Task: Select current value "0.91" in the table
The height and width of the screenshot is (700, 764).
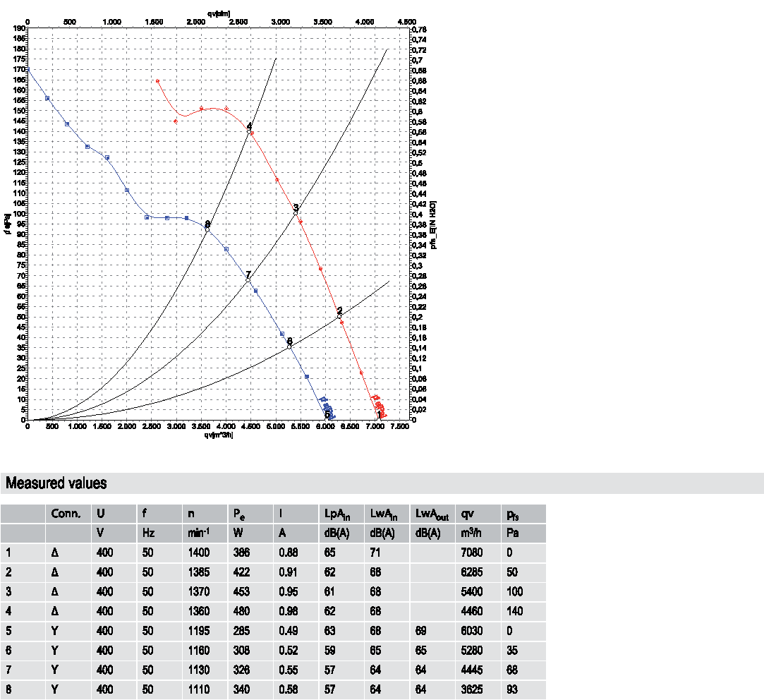Action: click(x=289, y=572)
